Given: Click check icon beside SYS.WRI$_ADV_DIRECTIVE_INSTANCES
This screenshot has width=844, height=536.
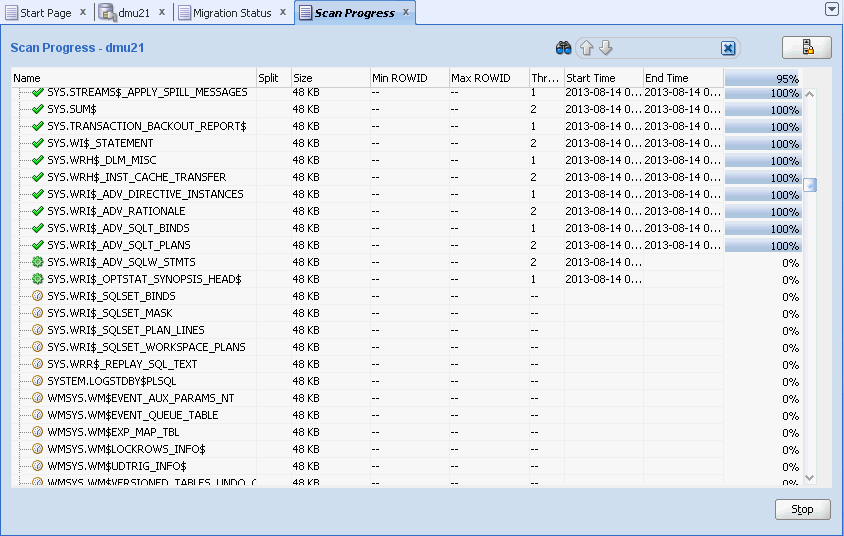Looking at the screenshot, I should [x=38, y=194].
